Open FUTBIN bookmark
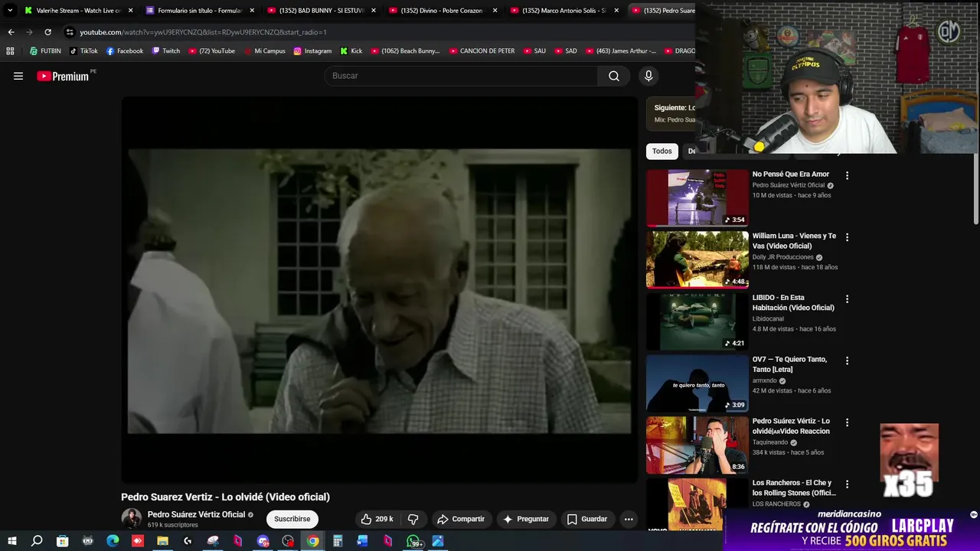This screenshot has height=551, width=980. (x=44, y=51)
